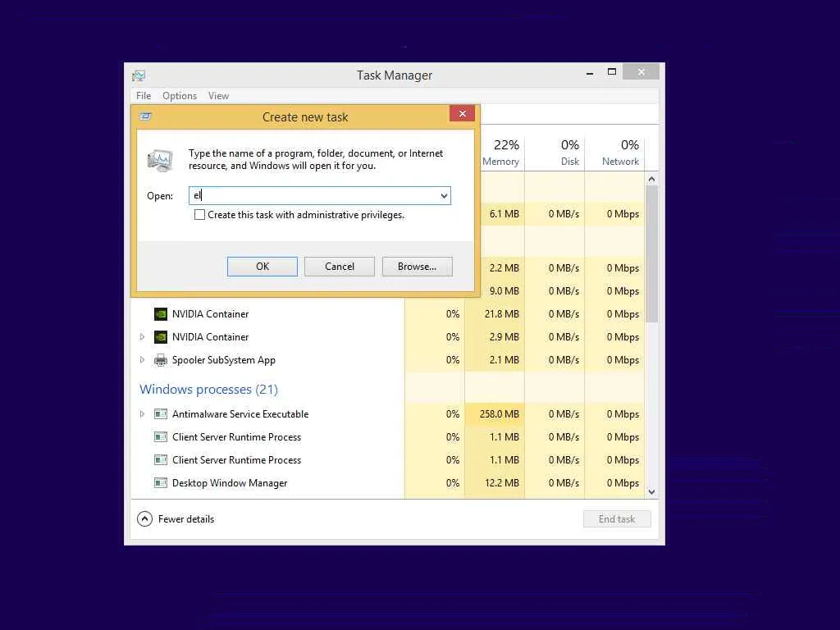Click the 21.8 MB memory value

[x=502, y=314]
